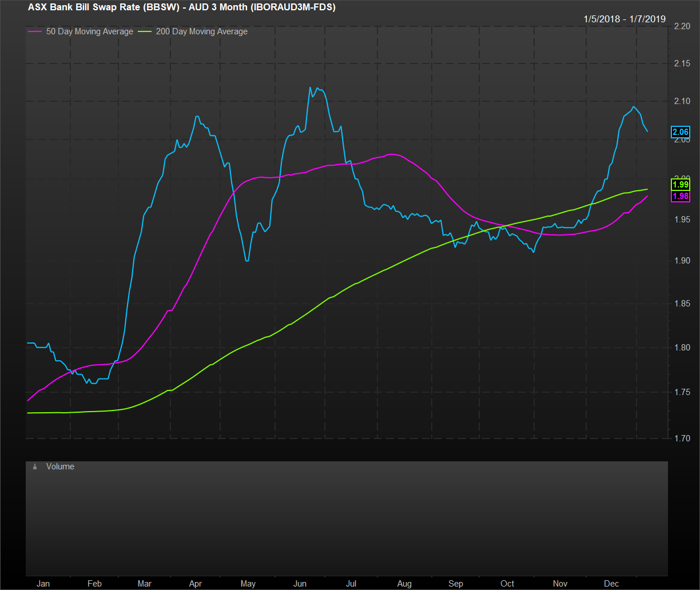Click the 2.15 label on price axis
700x590 pixels.
[x=683, y=63]
